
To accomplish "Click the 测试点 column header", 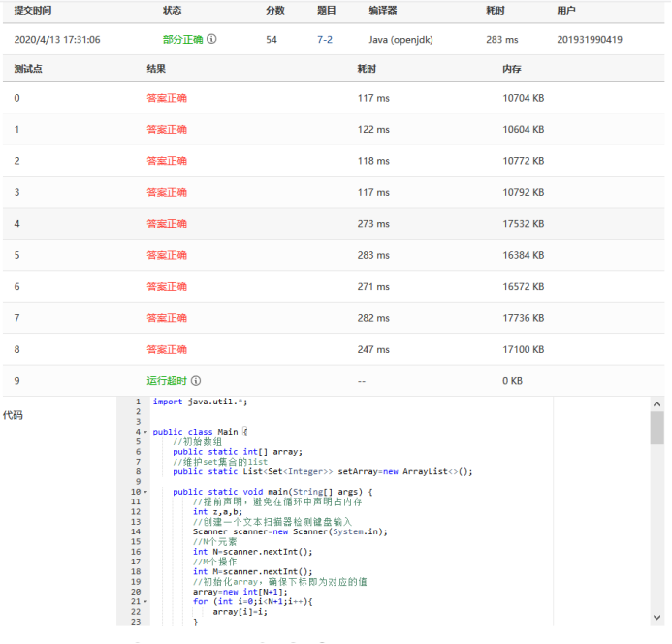I will point(28,69).
